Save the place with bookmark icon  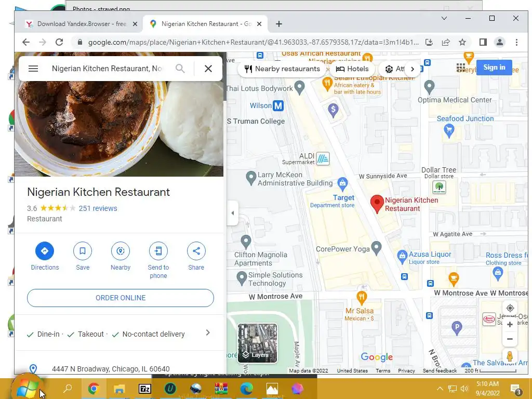[83, 251]
